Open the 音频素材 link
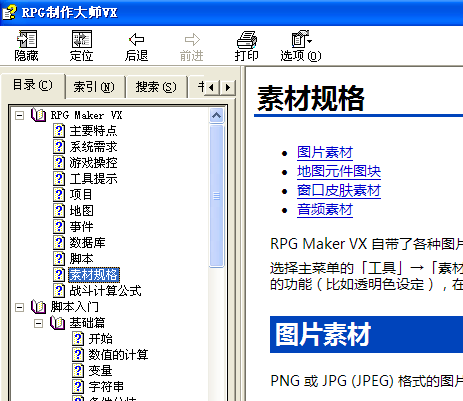 point(325,210)
